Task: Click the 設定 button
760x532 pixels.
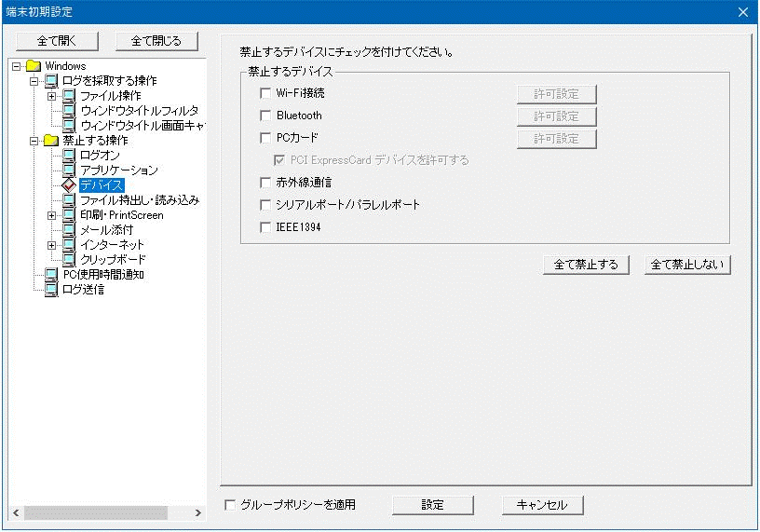Action: [x=433, y=505]
